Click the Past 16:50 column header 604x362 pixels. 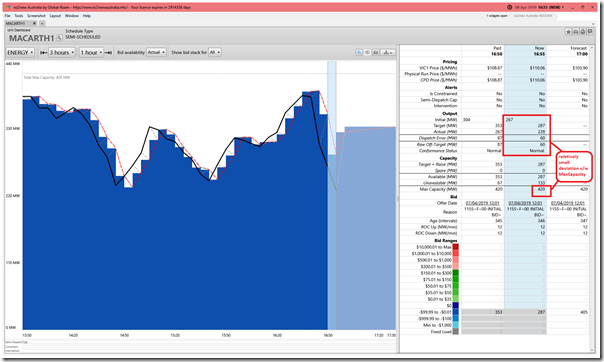(x=497, y=51)
